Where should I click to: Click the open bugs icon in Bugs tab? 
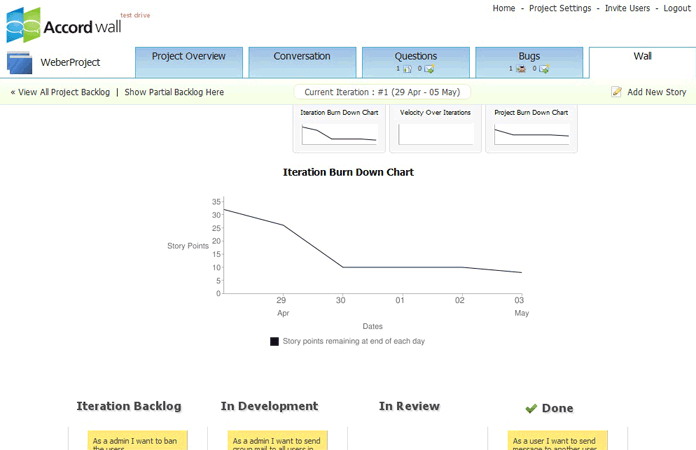(521, 69)
